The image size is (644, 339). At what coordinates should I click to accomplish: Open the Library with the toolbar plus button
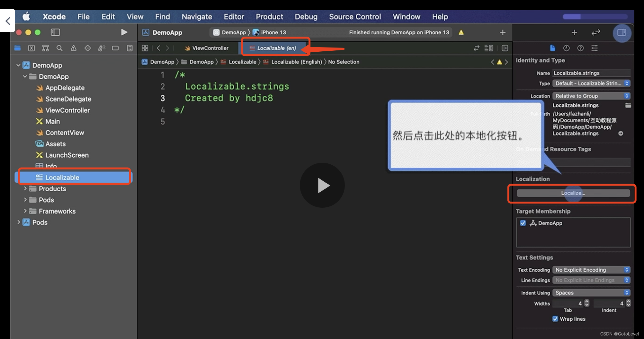coord(503,32)
